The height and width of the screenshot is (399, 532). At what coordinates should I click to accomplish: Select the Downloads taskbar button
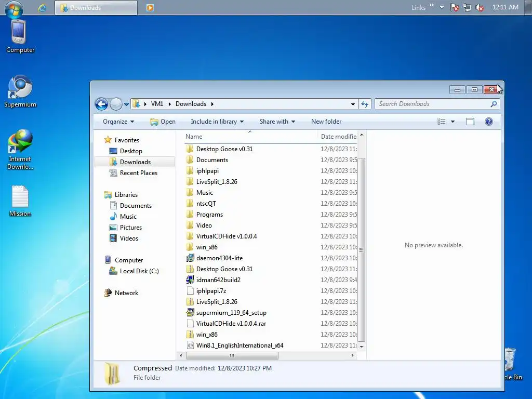pos(96,7)
